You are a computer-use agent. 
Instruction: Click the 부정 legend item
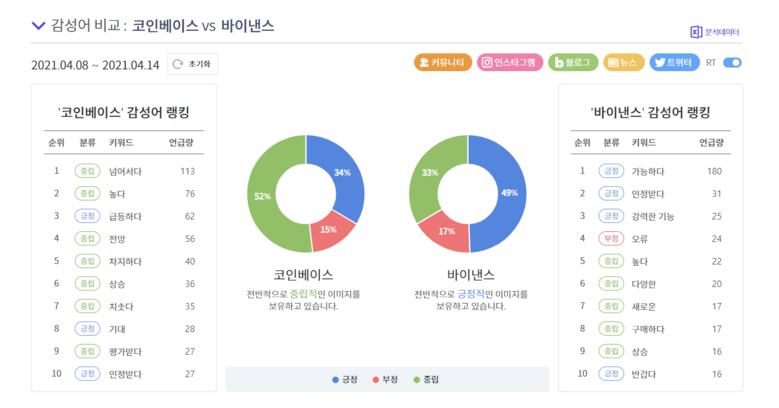coord(385,379)
